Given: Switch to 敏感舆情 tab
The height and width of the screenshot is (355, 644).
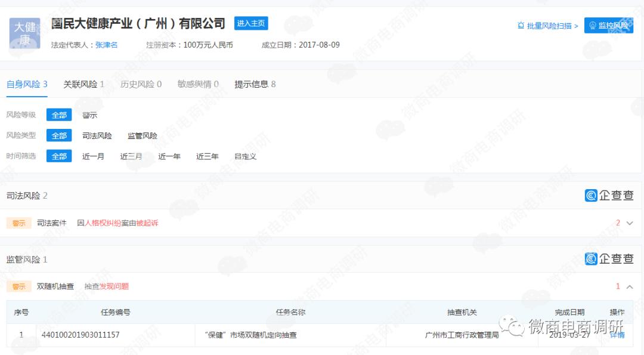Looking at the screenshot, I should [198, 84].
